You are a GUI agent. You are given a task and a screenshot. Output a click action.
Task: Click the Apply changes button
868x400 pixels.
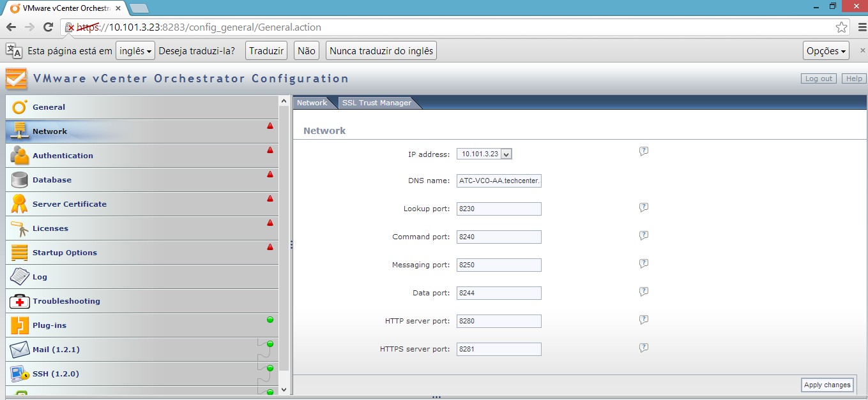click(x=827, y=385)
